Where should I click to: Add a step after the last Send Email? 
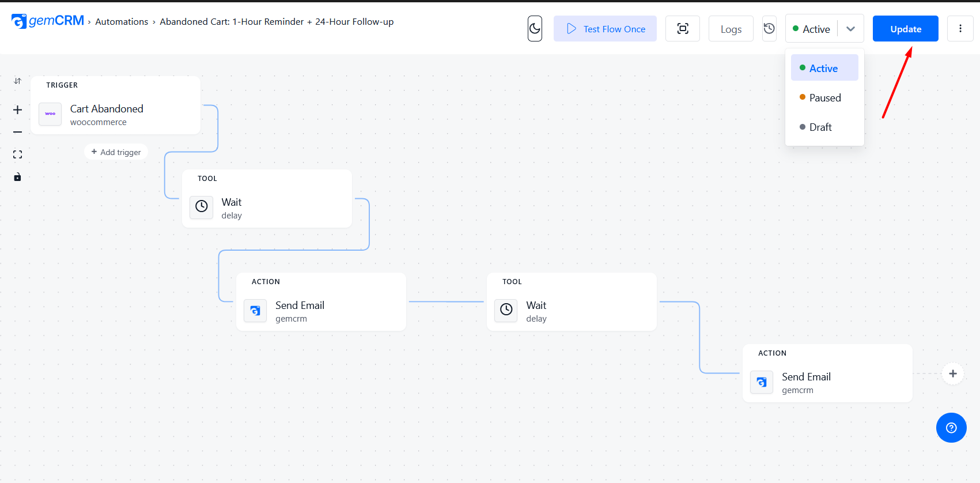pos(953,373)
